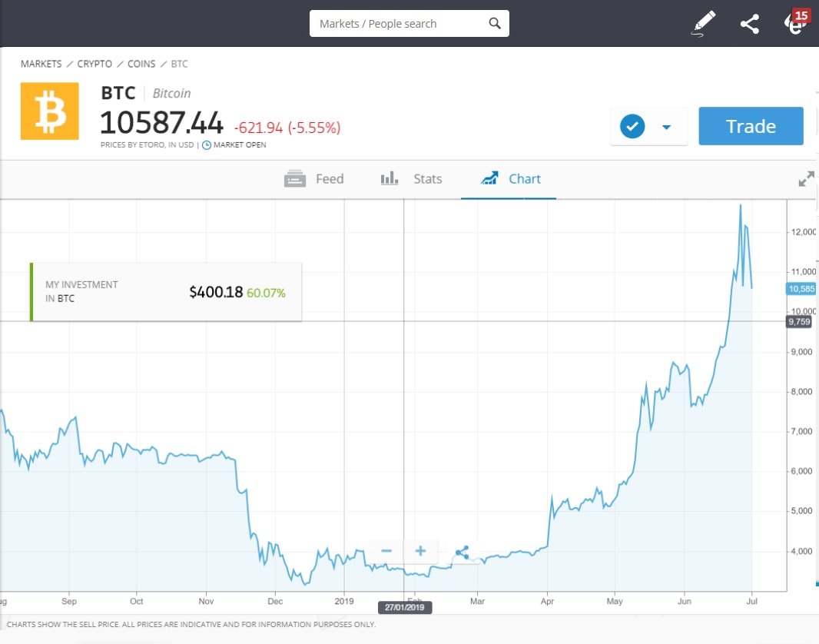This screenshot has height=644, width=819.
Task: Expand the watchlist dropdown arrow
Action: 666,127
